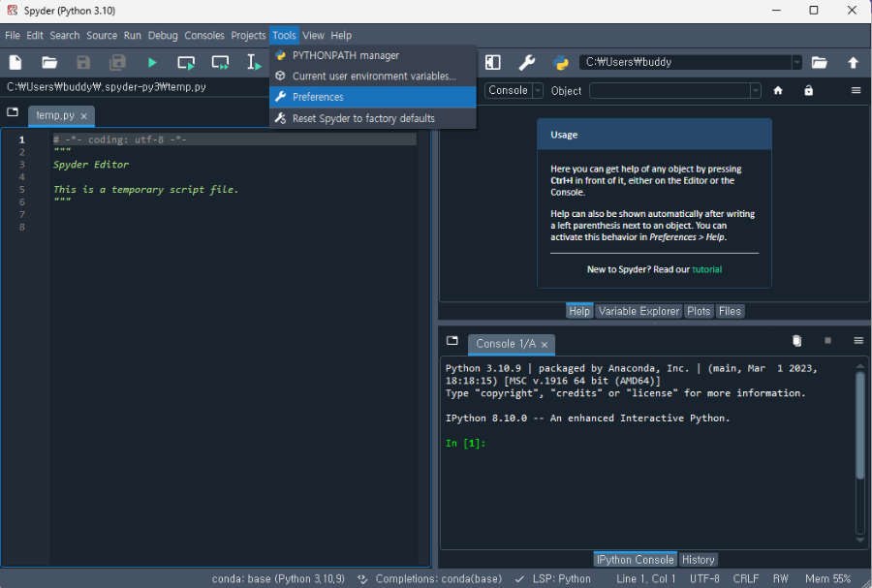Select PYTHONPATH manager from Tools menu

click(x=373, y=55)
